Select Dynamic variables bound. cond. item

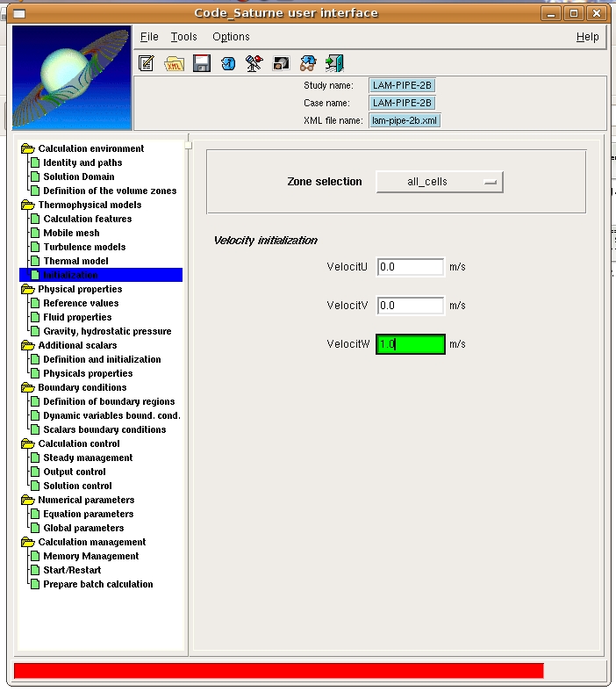pyautogui.click(x=111, y=415)
